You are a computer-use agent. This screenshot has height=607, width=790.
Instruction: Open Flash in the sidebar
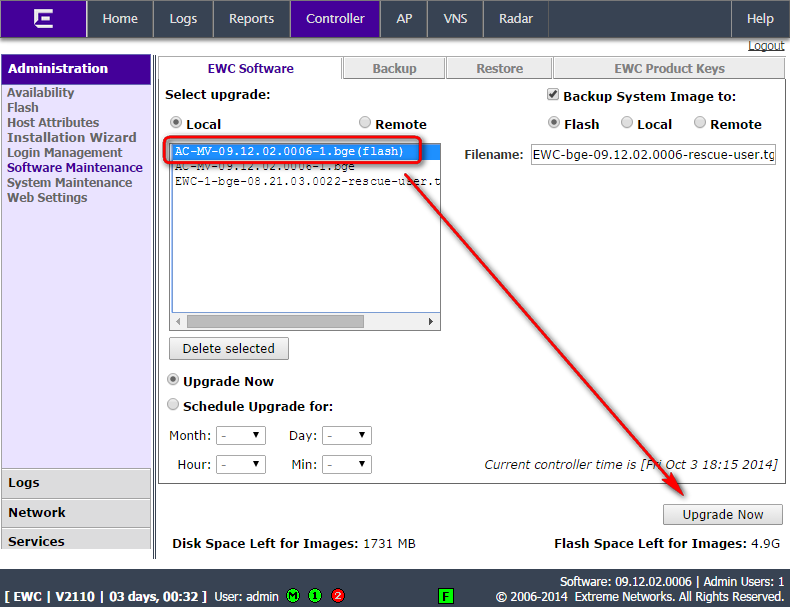click(x=23, y=108)
